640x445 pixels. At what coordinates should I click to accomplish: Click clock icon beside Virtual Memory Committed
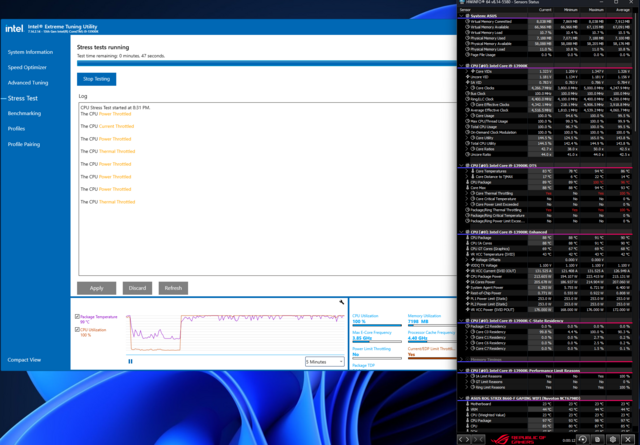[x=468, y=21]
